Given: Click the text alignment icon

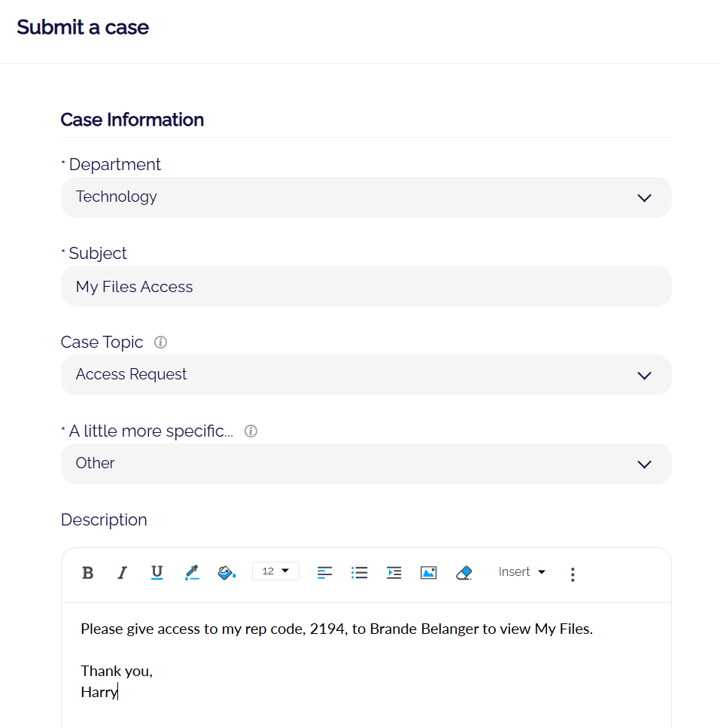Looking at the screenshot, I should pyautogui.click(x=324, y=573).
